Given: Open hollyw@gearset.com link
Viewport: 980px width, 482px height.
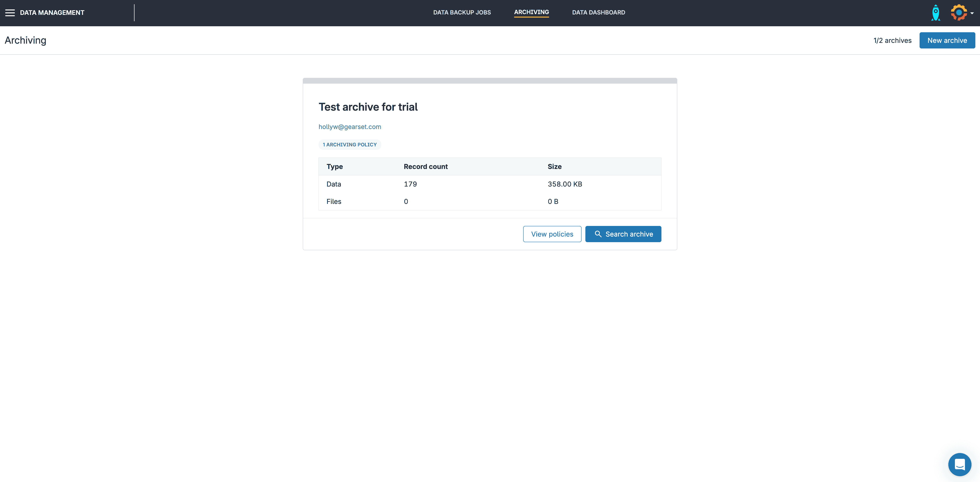Looking at the screenshot, I should [350, 127].
